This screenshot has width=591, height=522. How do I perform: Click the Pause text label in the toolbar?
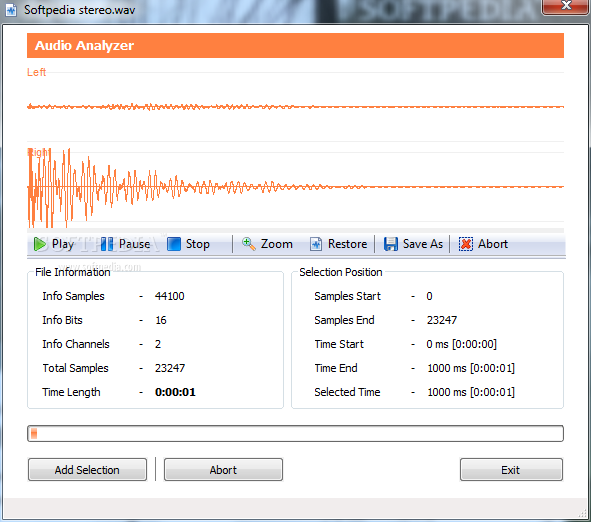[x=135, y=244]
